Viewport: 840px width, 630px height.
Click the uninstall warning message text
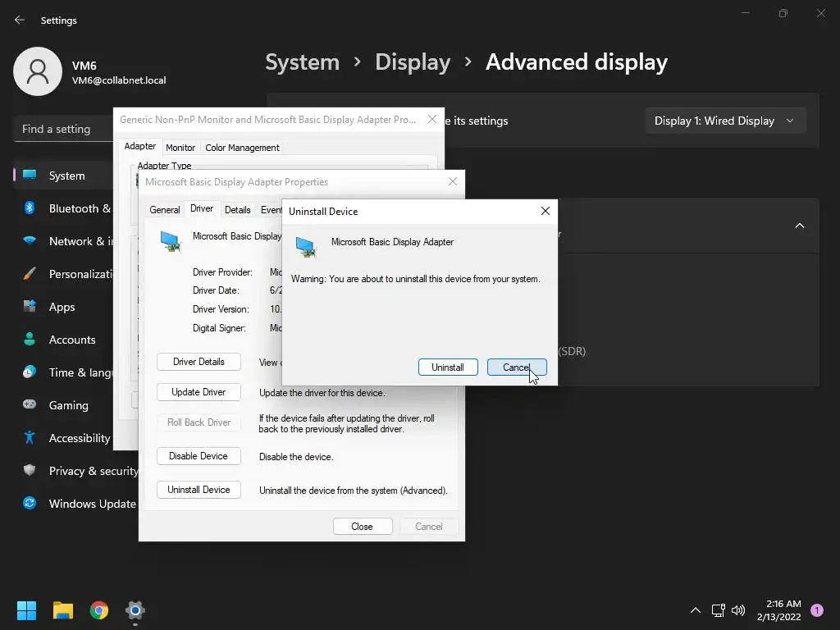416,279
